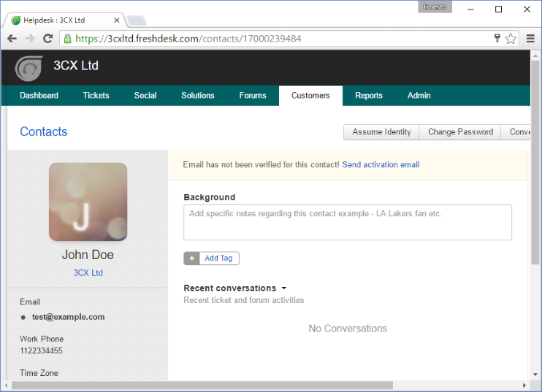The width and height of the screenshot is (542, 392).
Task: Click the work phone number 1122334455
Action: pos(41,350)
